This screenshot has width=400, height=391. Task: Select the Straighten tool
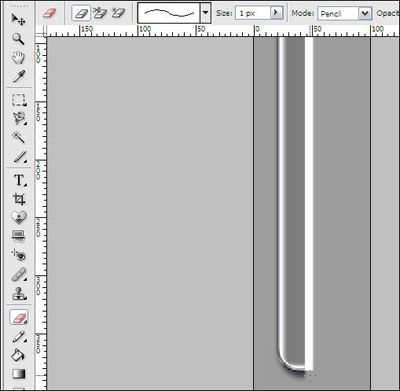19,236
